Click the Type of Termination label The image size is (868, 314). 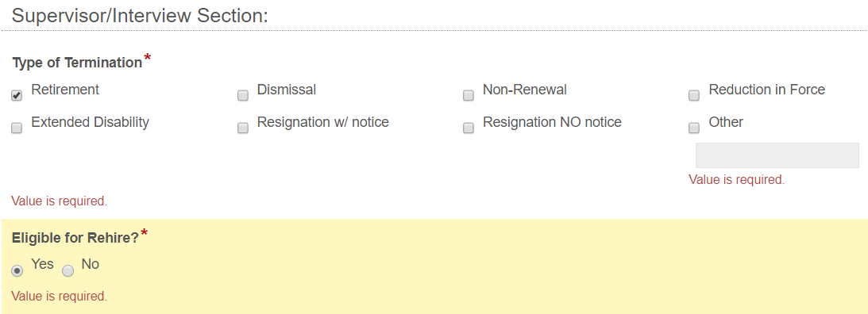(77, 63)
